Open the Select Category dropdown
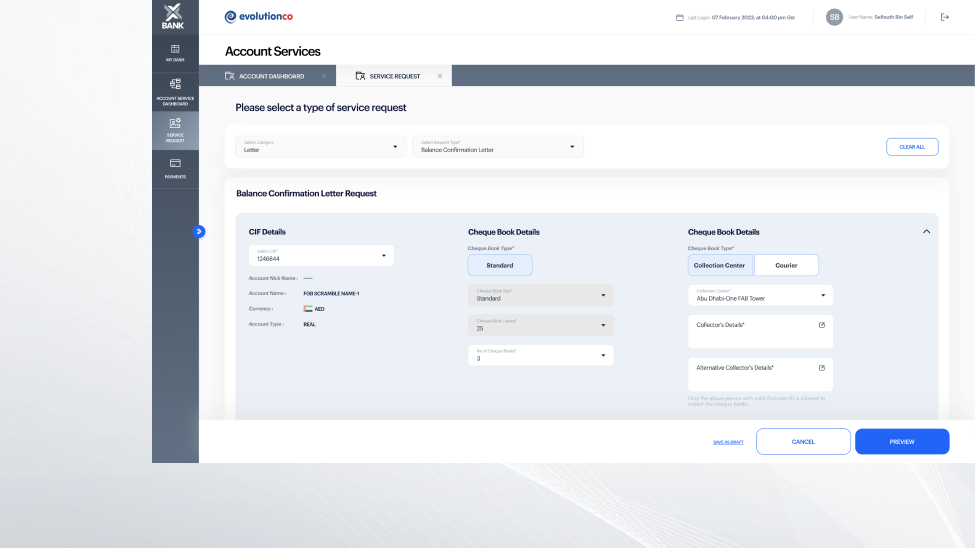Viewport: 975px width, 548px height. click(320, 147)
